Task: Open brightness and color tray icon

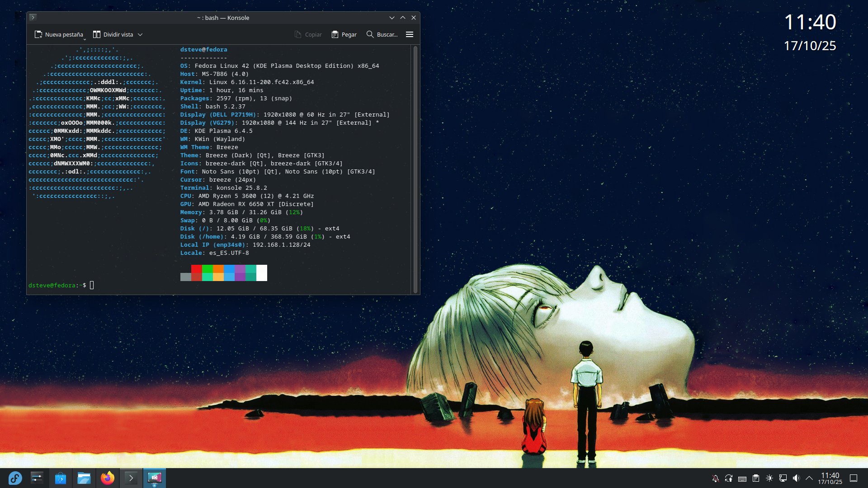Action: [x=769, y=478]
